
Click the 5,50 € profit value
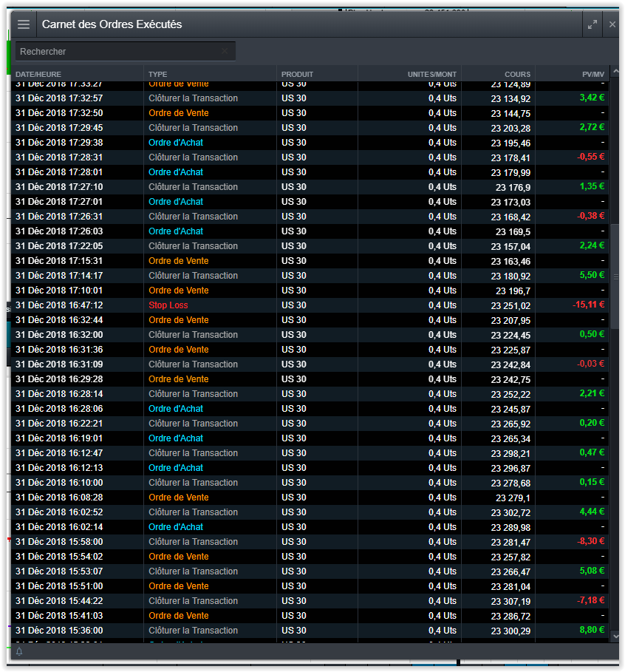pos(592,275)
